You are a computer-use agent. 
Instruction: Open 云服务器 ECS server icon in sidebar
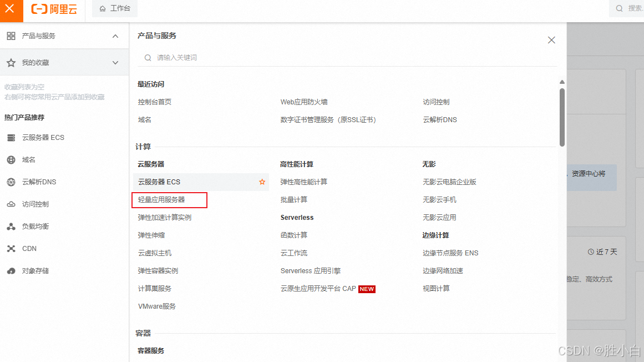[x=11, y=138]
